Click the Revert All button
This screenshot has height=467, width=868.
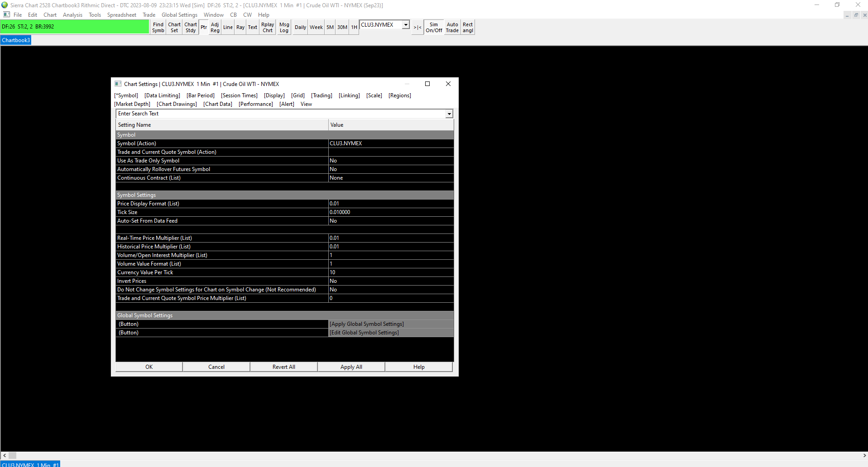(284, 367)
